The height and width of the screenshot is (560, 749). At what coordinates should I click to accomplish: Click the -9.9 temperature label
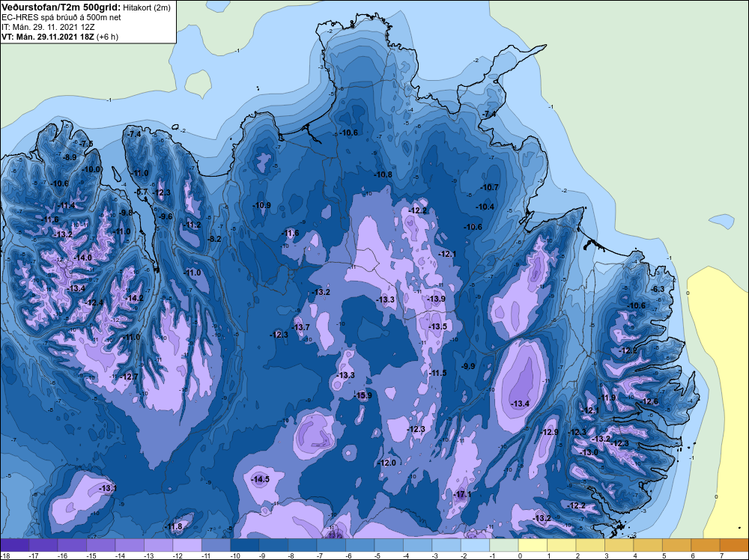click(x=469, y=366)
